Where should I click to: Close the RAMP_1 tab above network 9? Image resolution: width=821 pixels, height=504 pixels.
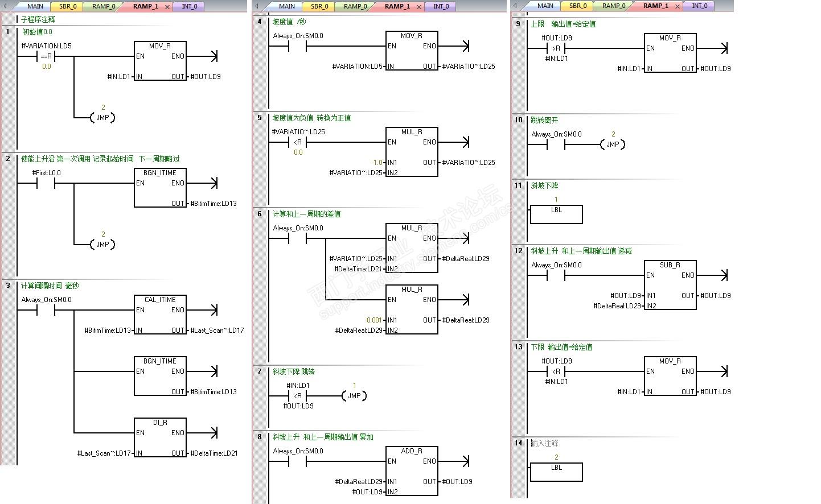pyautogui.click(x=677, y=6)
